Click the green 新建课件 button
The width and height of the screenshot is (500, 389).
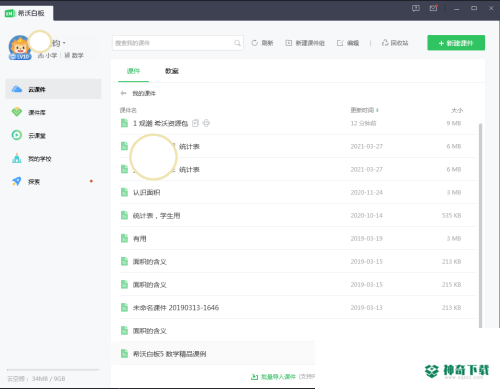[x=456, y=43]
